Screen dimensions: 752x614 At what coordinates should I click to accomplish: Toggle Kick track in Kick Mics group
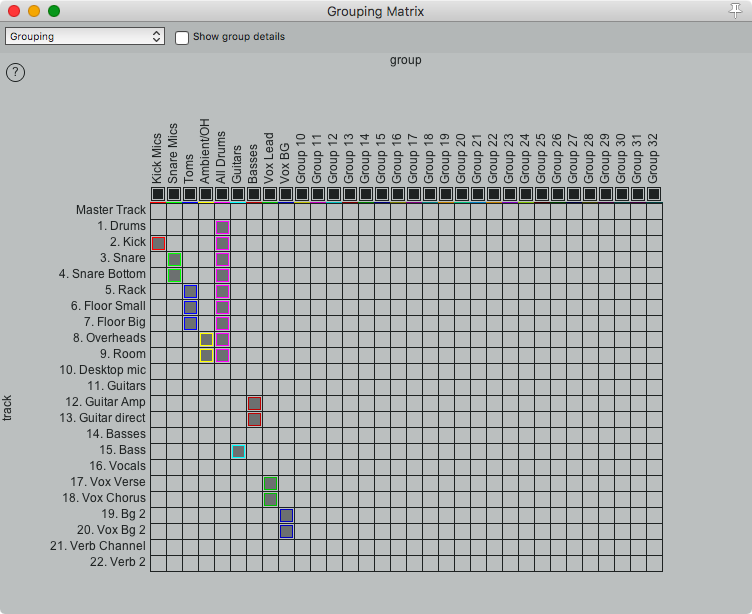pos(158,243)
